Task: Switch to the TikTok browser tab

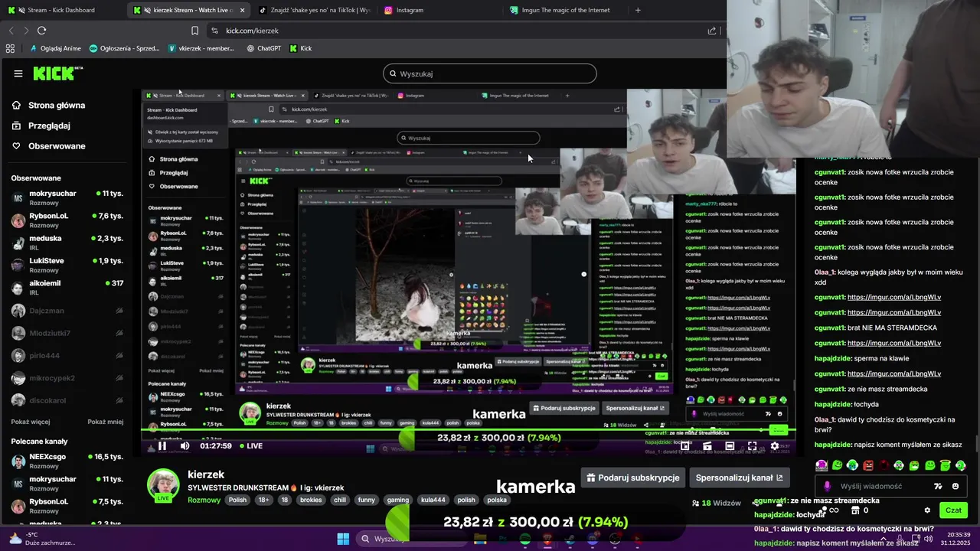Action: click(x=315, y=10)
